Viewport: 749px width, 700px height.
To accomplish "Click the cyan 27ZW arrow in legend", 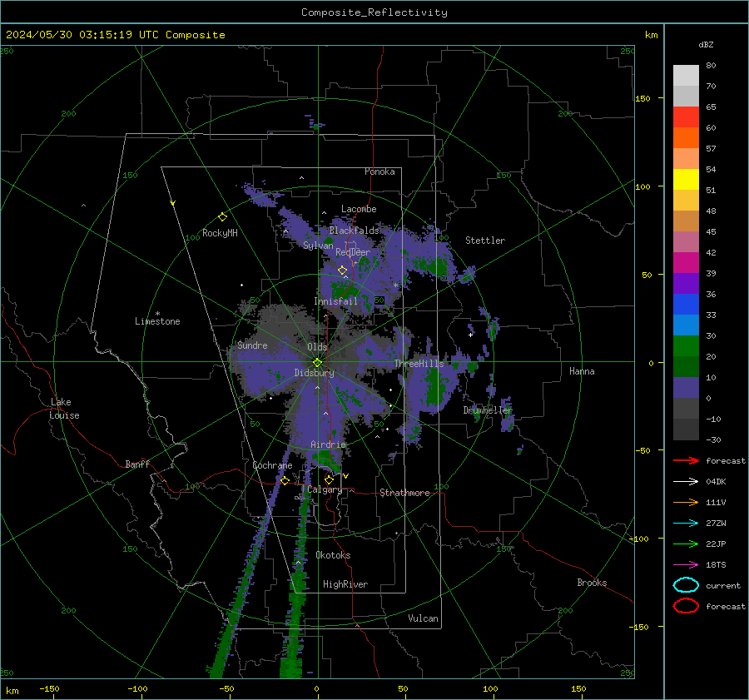I will tap(686, 524).
